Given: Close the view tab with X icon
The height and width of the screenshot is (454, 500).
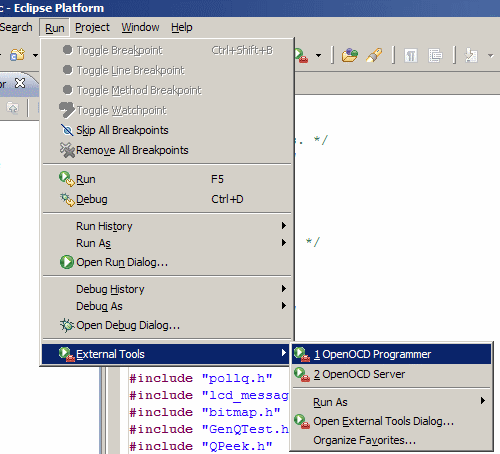Looking at the screenshot, I should click(x=20, y=83).
